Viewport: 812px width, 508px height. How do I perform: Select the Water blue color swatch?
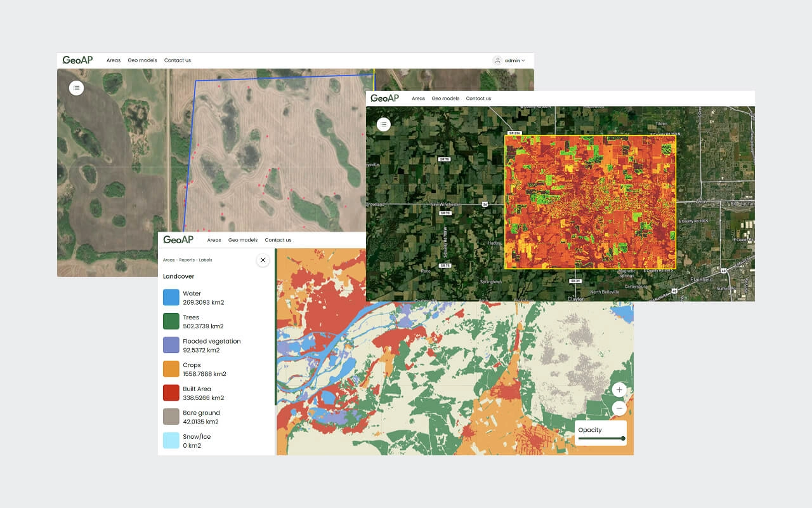[171, 297]
